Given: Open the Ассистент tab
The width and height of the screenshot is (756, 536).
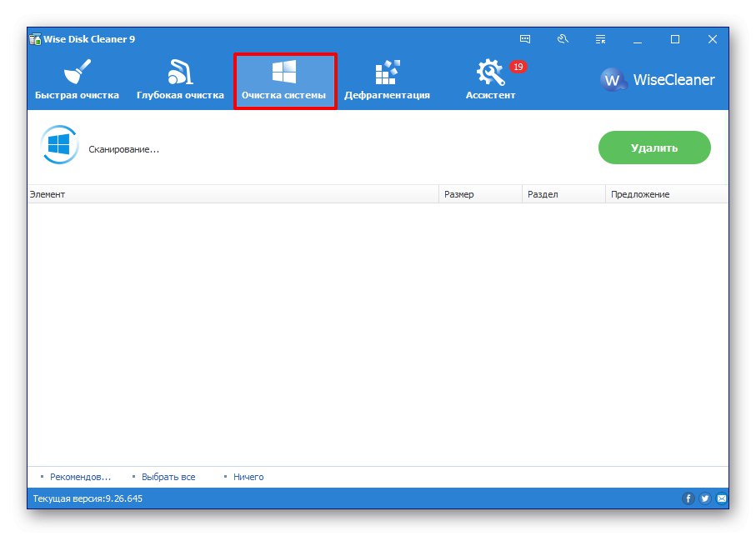Looking at the screenshot, I should (490, 80).
